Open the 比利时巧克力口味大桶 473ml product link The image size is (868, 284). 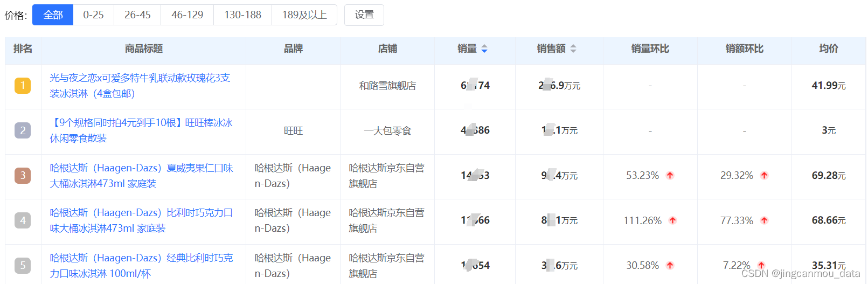tap(141, 220)
